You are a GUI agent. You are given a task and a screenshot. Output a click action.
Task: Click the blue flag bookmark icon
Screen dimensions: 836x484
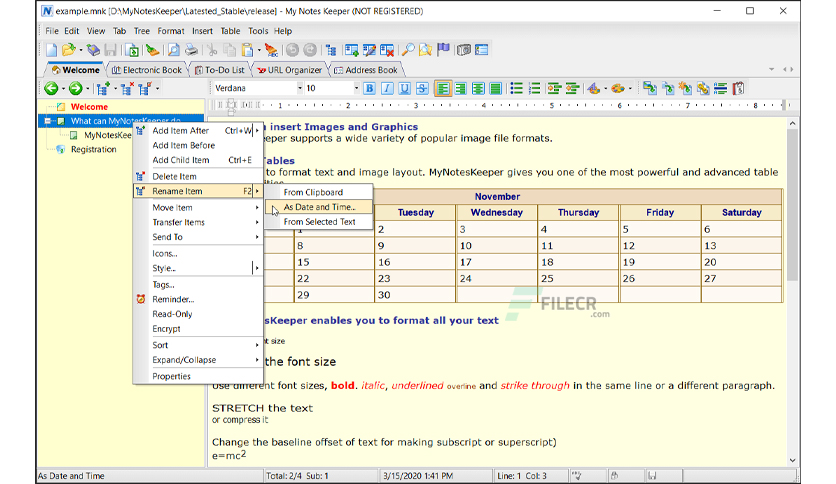tap(443, 50)
